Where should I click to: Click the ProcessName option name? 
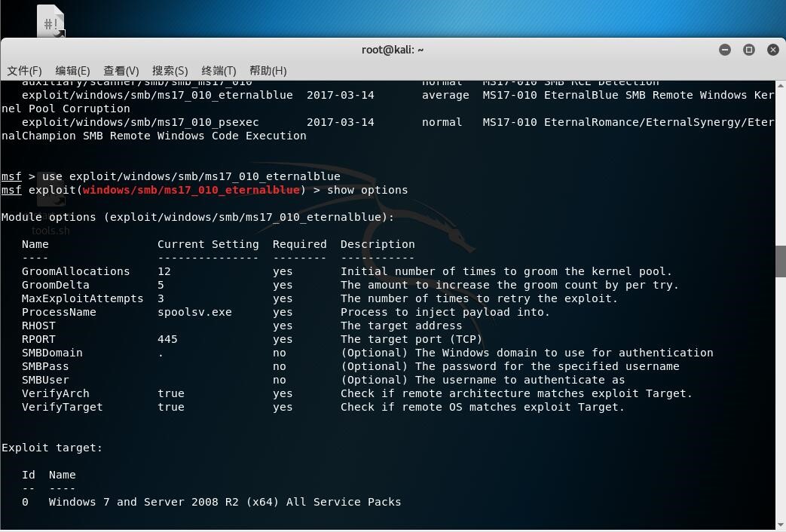59,312
